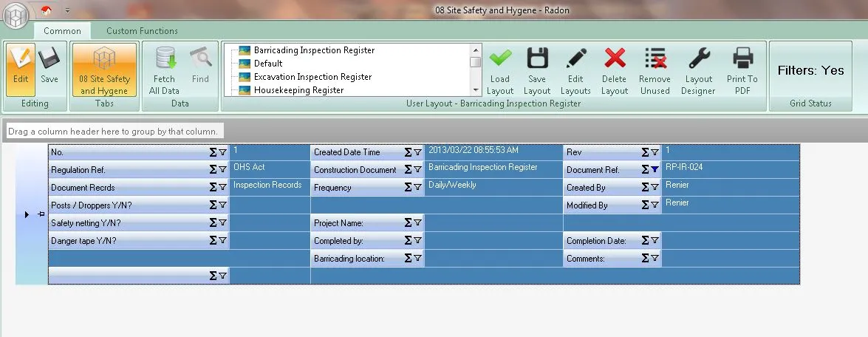Screen dimensions: 868x337
Task: Open filter for Construction Document column
Action: coord(417,169)
